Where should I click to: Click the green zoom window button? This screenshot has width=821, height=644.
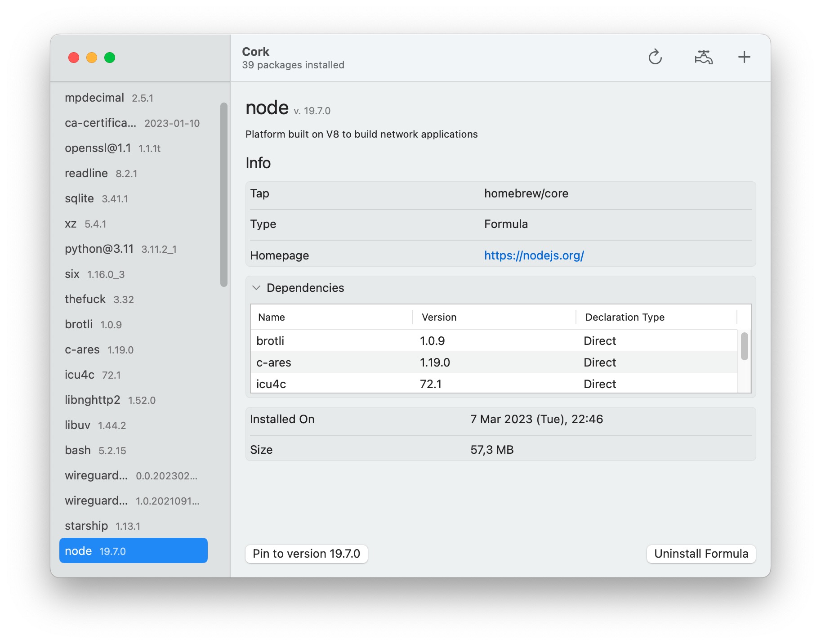tap(110, 58)
